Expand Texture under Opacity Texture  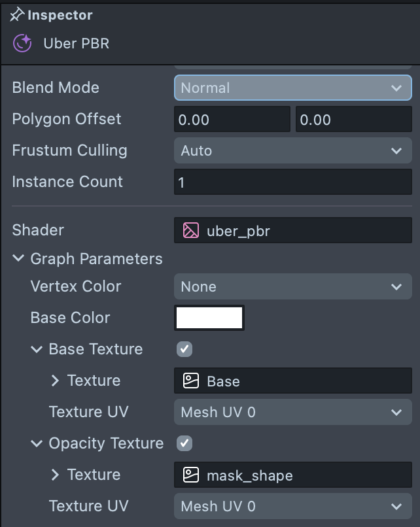(55, 475)
